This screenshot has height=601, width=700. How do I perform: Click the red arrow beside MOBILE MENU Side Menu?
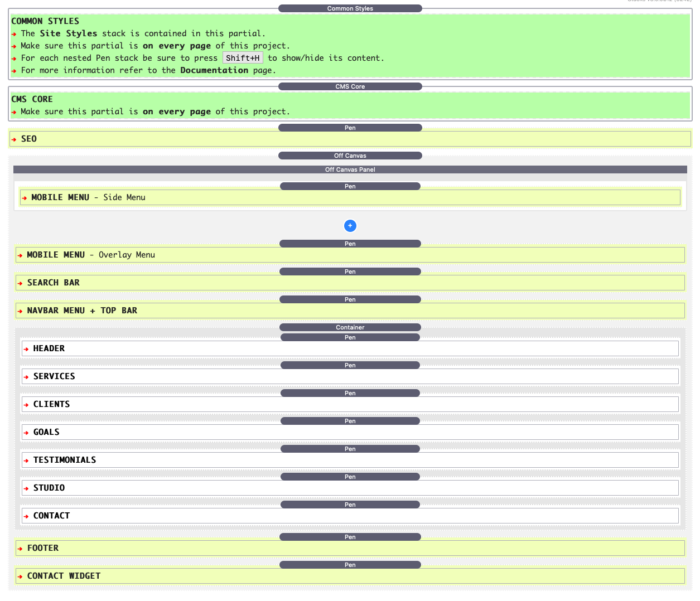[x=25, y=198]
